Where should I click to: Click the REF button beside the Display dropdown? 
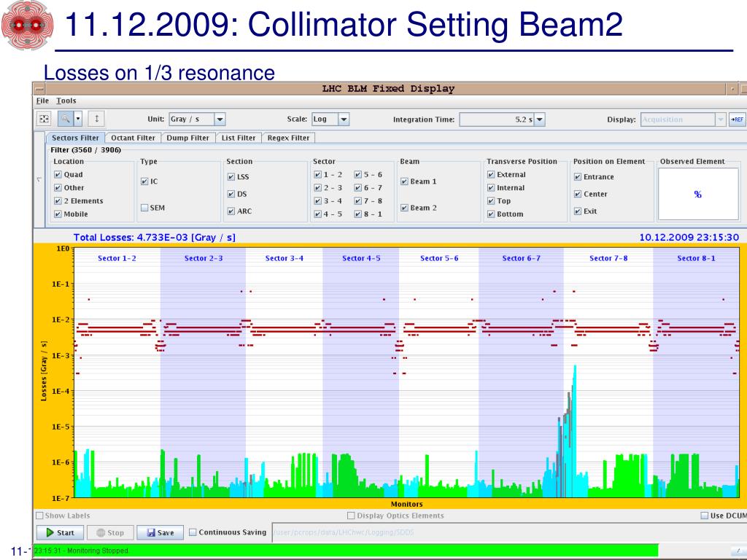(x=738, y=120)
